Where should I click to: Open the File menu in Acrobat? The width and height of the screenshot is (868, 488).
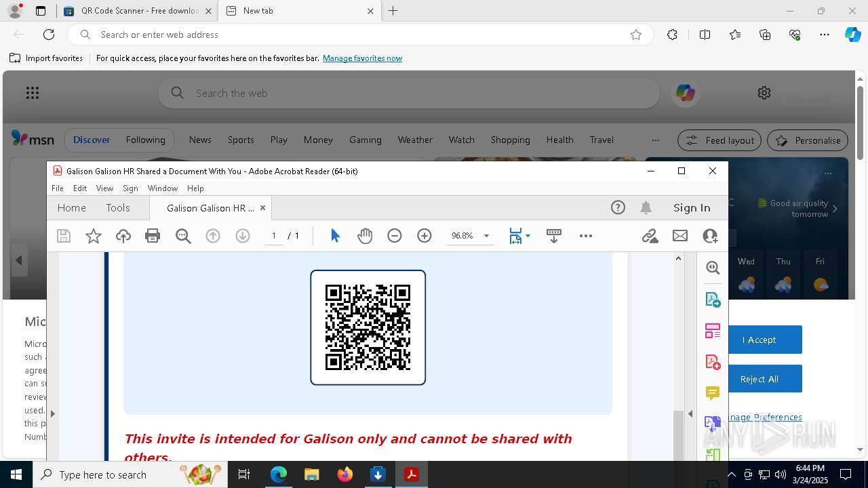click(58, 188)
